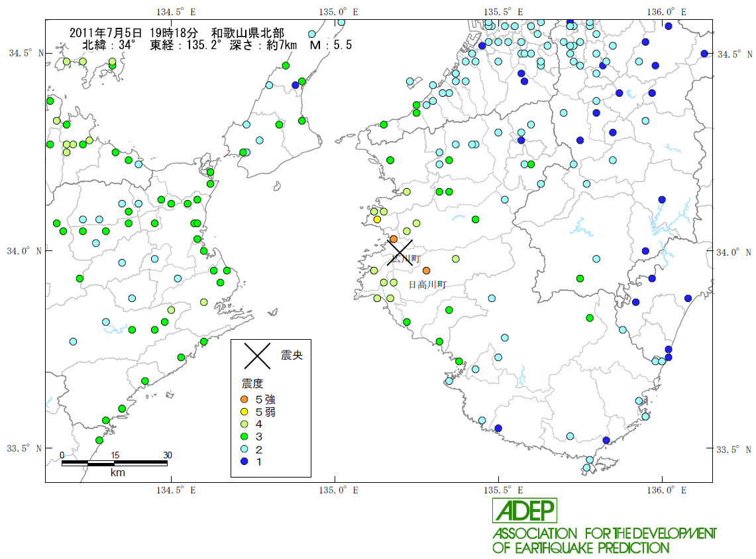This screenshot has width=756, height=559.
Task: Click the top axis label 135.0° E
Action: pos(339,12)
